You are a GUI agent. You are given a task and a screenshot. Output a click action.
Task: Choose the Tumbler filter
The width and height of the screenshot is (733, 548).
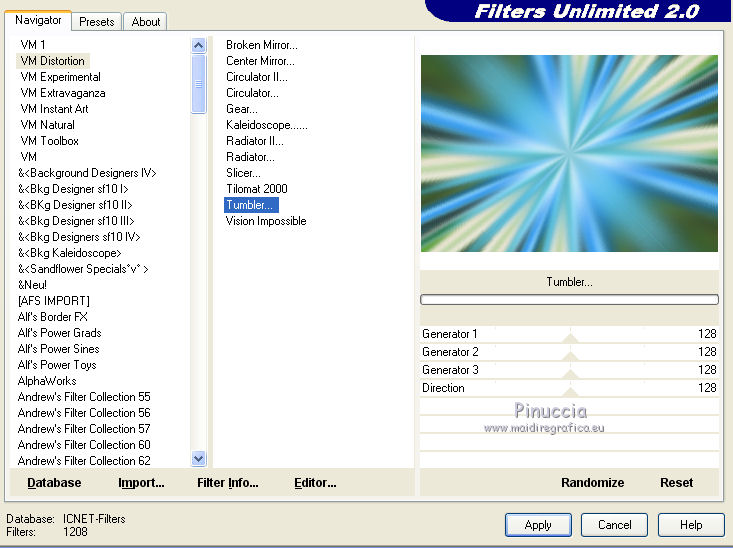(x=251, y=205)
